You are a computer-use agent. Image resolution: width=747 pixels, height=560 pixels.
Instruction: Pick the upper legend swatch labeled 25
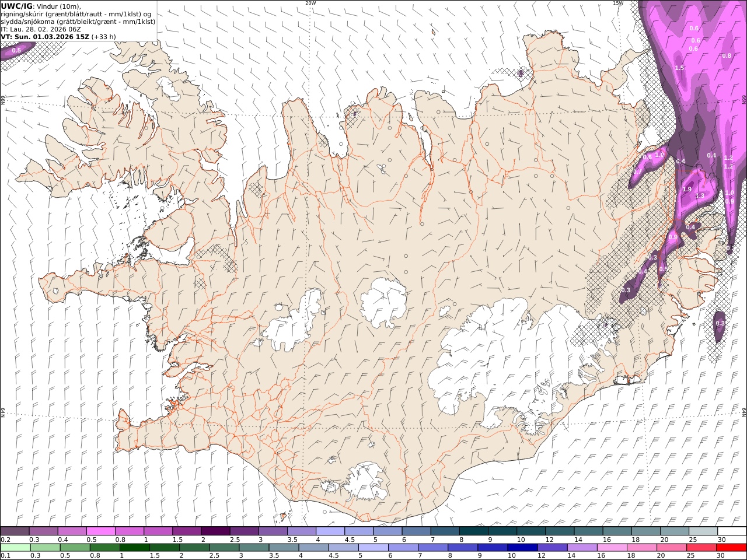pyautogui.click(x=703, y=531)
